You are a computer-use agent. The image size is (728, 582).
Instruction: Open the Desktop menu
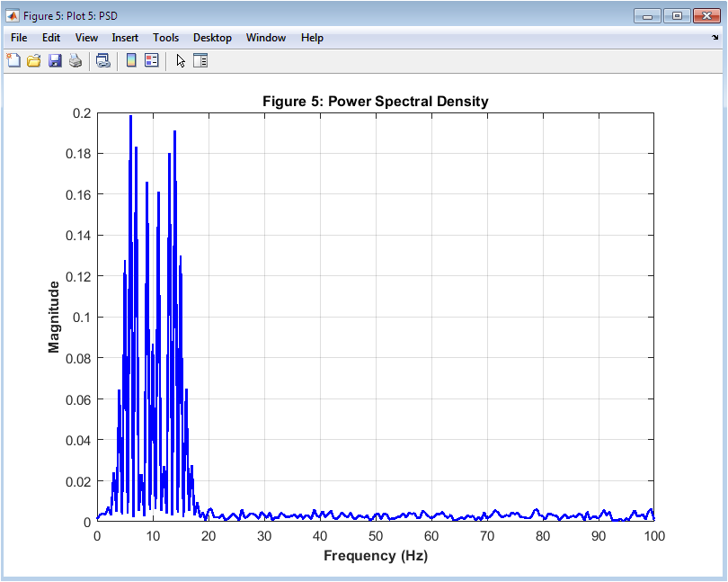coord(212,38)
